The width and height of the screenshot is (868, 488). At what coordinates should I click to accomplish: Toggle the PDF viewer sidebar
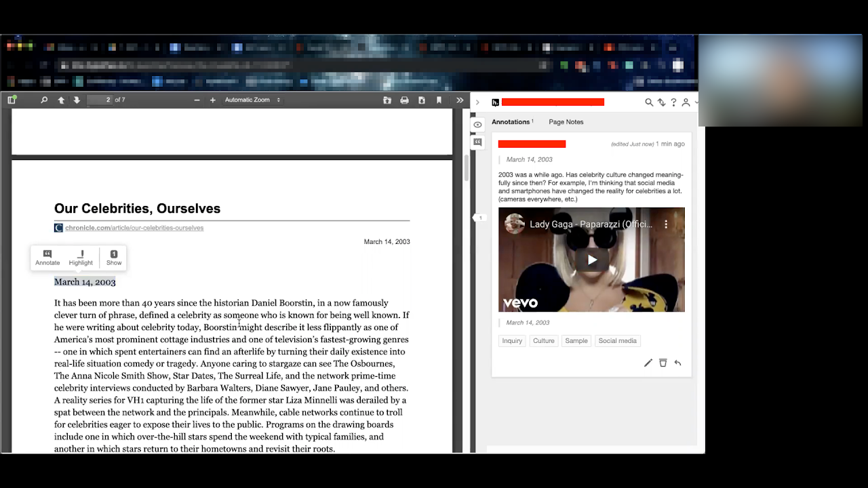(x=12, y=100)
